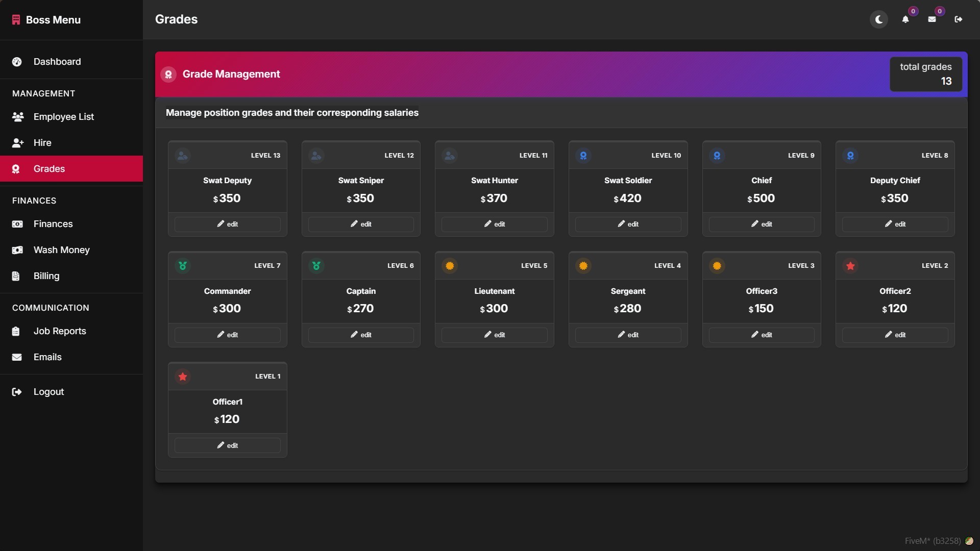The height and width of the screenshot is (551, 980).
Task: Edit the Officer2 grade
Action: (x=895, y=335)
